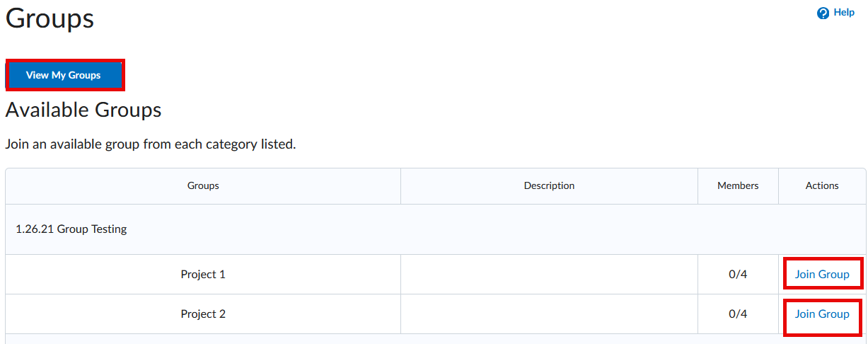Click the Available Groups heading
Image resolution: width=868 pixels, height=344 pixels.
(83, 110)
